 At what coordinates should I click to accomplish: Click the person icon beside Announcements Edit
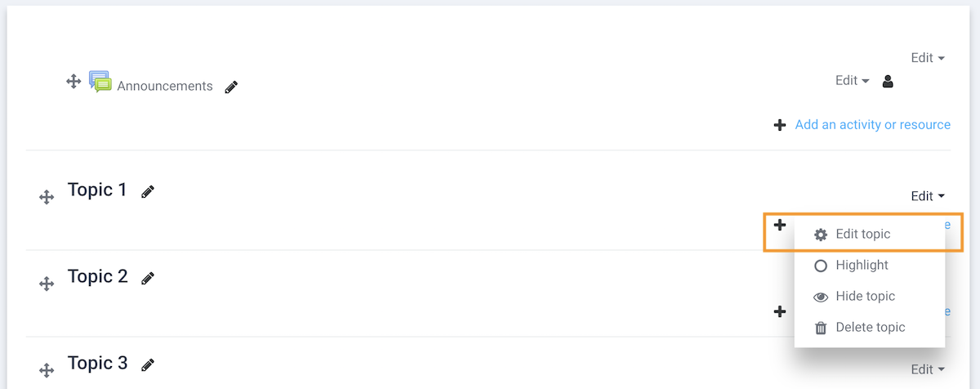pyautogui.click(x=889, y=81)
